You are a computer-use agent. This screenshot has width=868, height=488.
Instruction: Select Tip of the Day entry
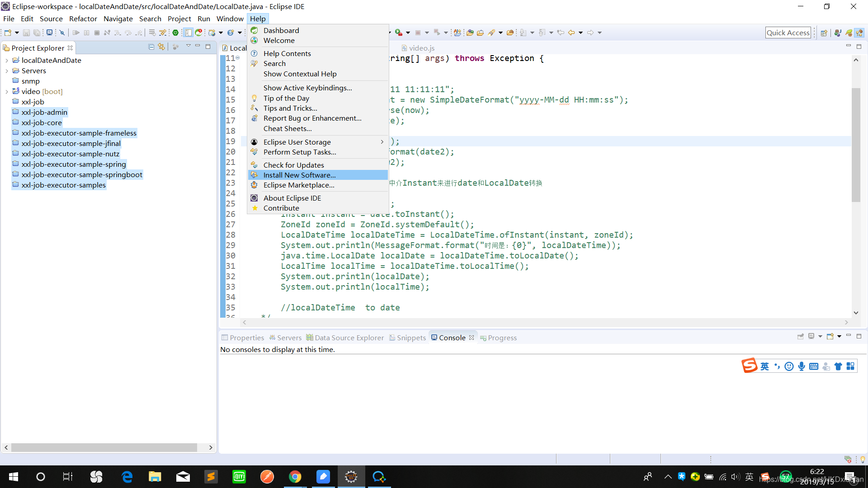pos(318,99)
